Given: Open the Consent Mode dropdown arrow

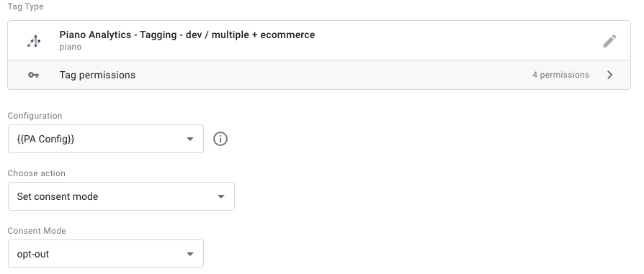Looking at the screenshot, I should (189, 254).
